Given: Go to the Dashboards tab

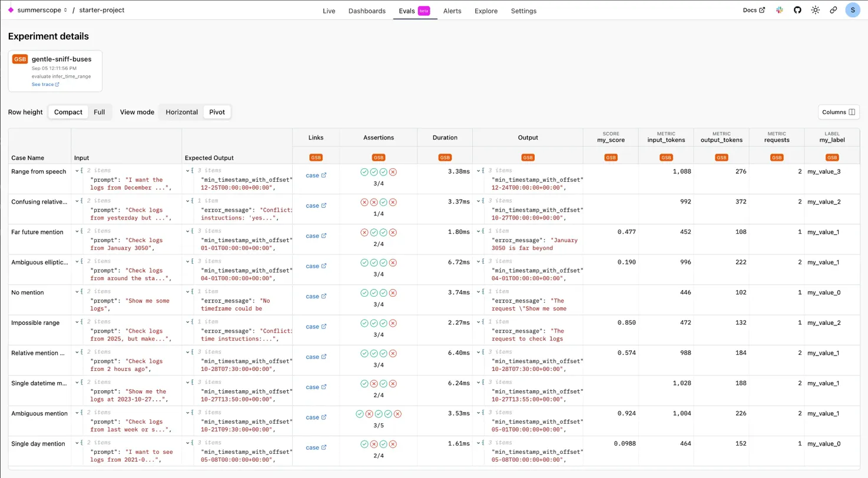Looking at the screenshot, I should (367, 11).
